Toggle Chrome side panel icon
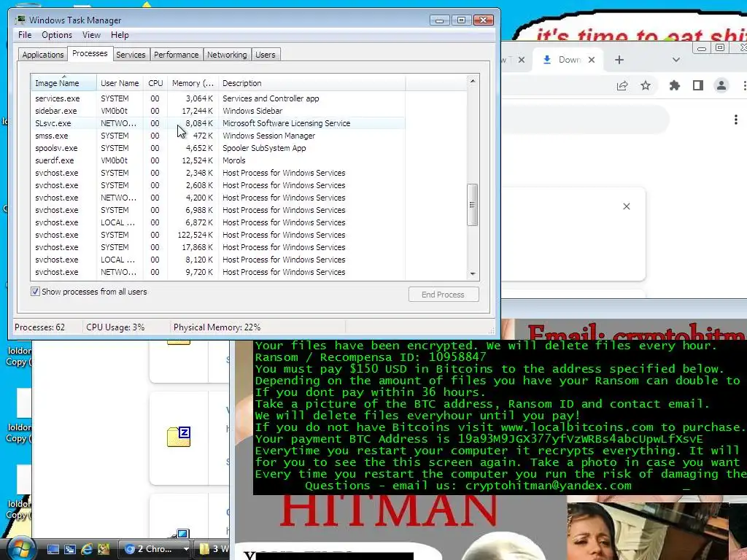Image resolution: width=747 pixels, height=560 pixels. click(x=698, y=86)
